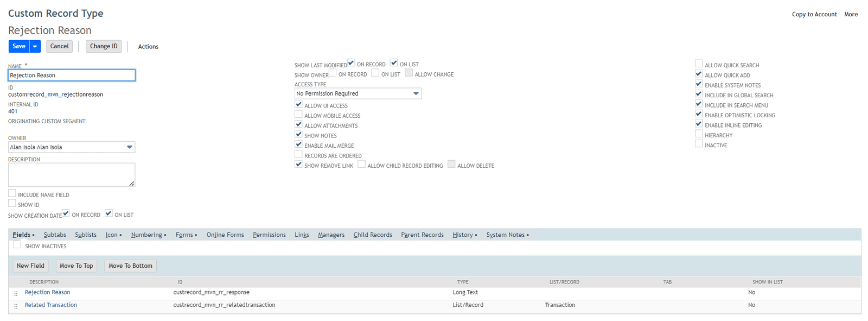
Task: Tick the Records Are Ordered checkbox
Action: click(x=298, y=155)
